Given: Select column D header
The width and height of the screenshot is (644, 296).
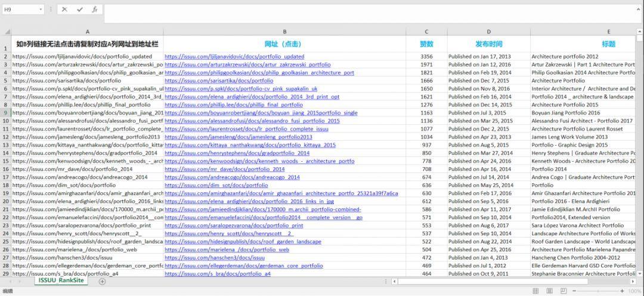Looking at the screenshot, I should (489, 32).
